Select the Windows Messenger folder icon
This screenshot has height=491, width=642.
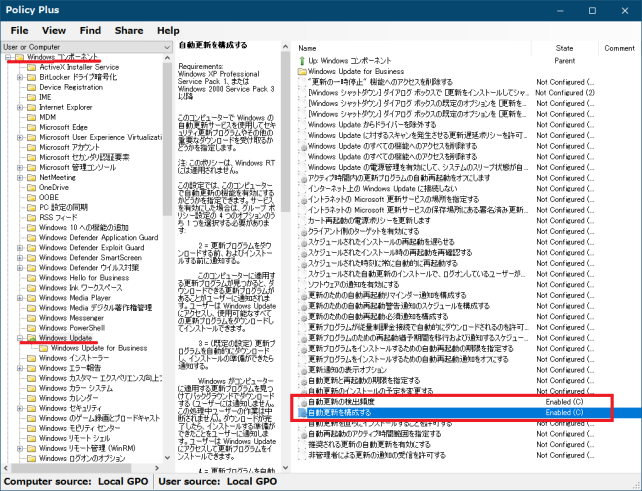click(32, 318)
